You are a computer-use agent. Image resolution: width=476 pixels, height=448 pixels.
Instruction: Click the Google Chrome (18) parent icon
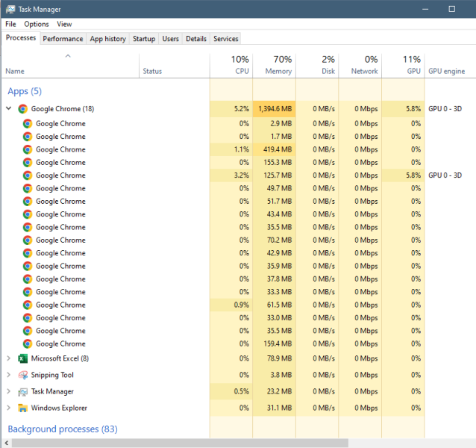[x=23, y=109]
